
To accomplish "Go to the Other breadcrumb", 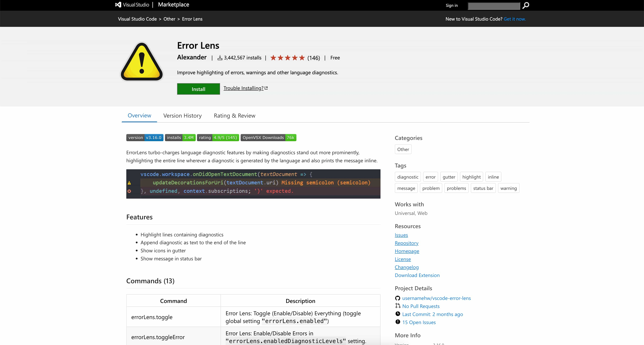I will [x=169, y=19].
